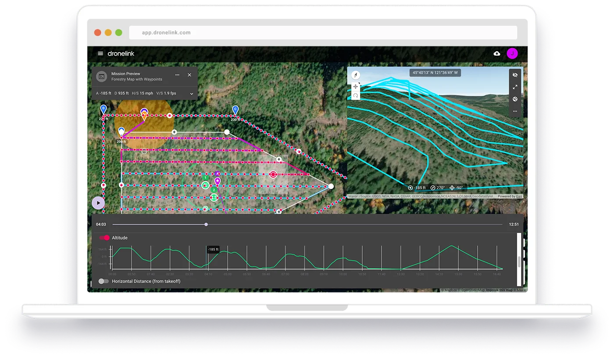Open the magenta J user avatar
Image resolution: width=614 pixels, height=364 pixels.
click(512, 53)
